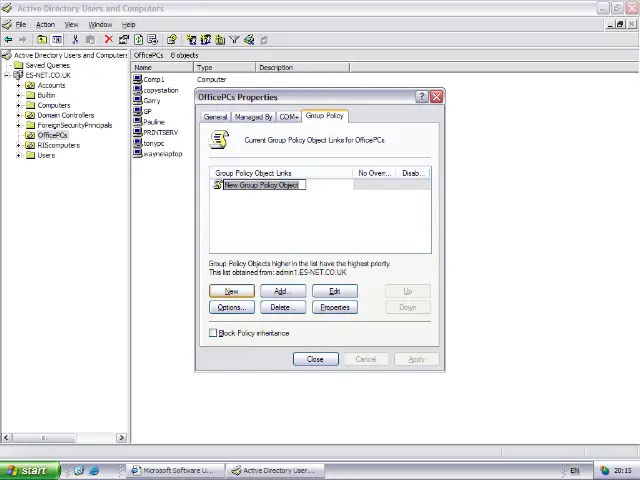Click the Internet Explorer quick launch icon

(x=94, y=470)
